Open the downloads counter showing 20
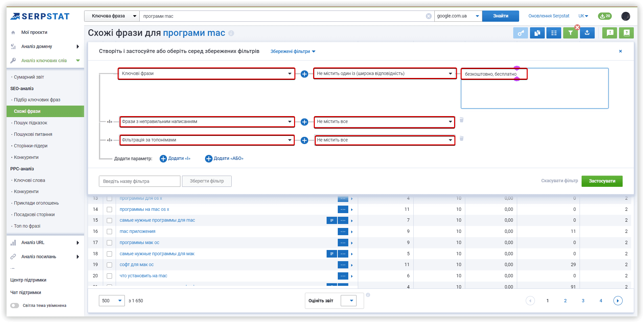644x323 pixels. (605, 16)
